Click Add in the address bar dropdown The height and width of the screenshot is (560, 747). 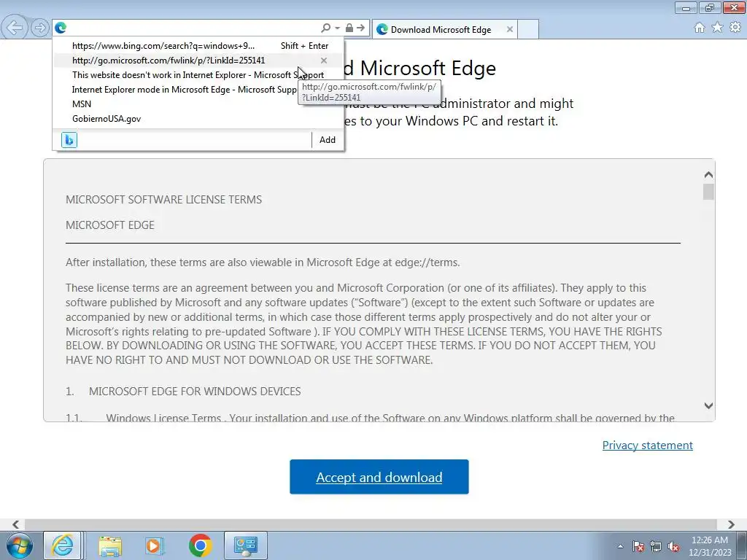pyautogui.click(x=328, y=140)
